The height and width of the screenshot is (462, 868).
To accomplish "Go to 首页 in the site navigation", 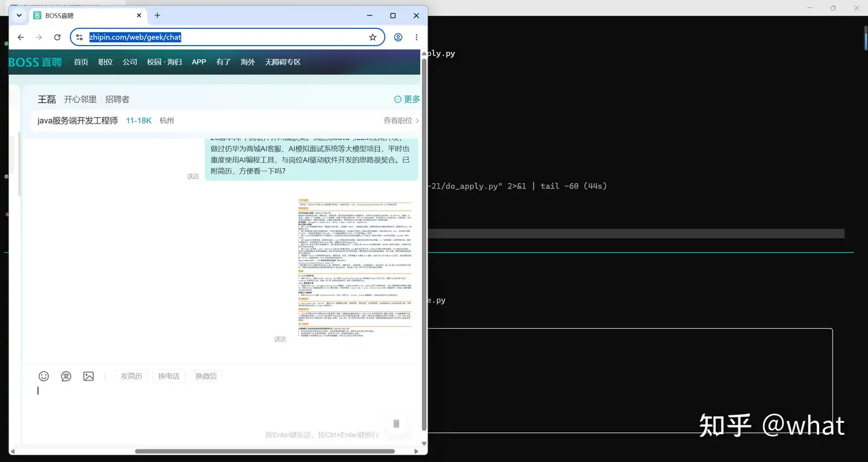I will point(81,62).
